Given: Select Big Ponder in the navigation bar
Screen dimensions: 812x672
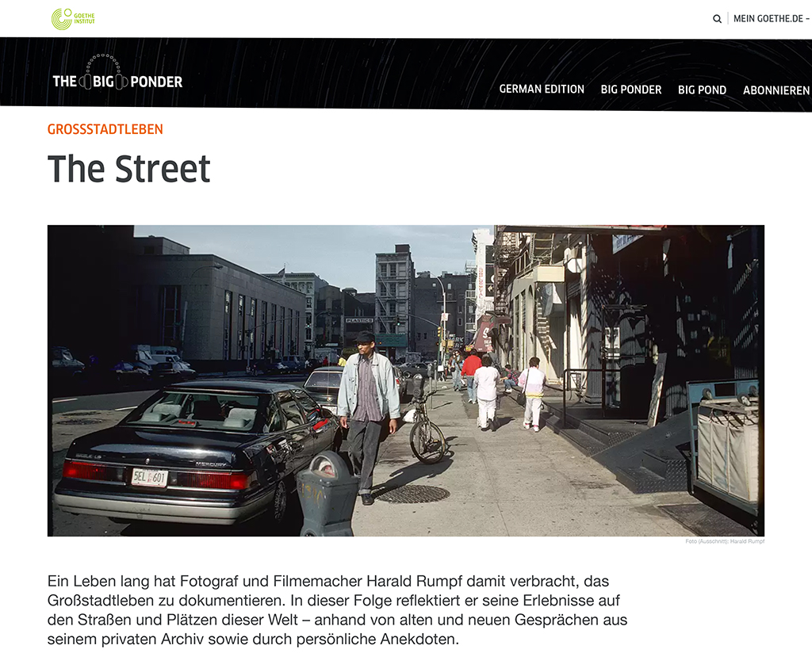Looking at the screenshot, I should 630,90.
